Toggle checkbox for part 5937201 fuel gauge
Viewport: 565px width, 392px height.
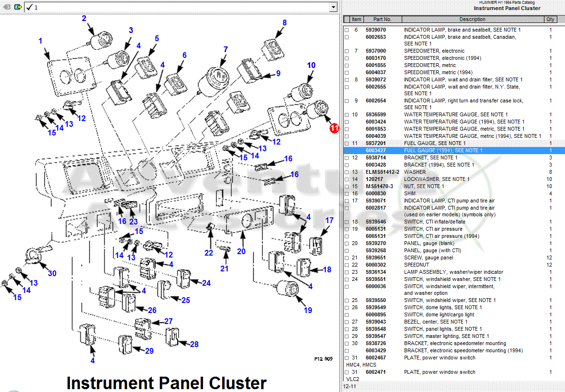pos(347,144)
